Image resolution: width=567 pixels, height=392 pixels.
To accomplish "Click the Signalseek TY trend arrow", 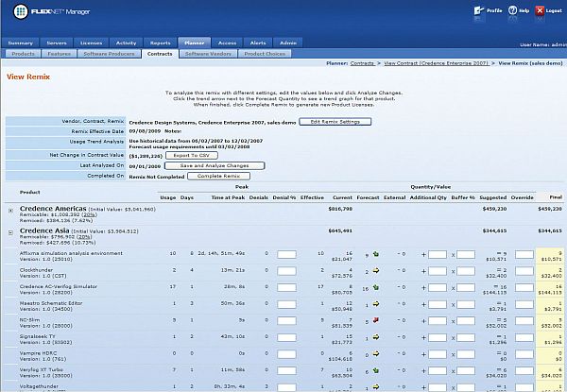I will 376,337.
